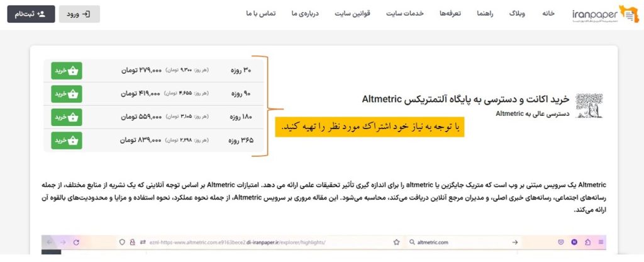Open the راهنما menu item
This screenshot has height=262, width=644.
485,14
